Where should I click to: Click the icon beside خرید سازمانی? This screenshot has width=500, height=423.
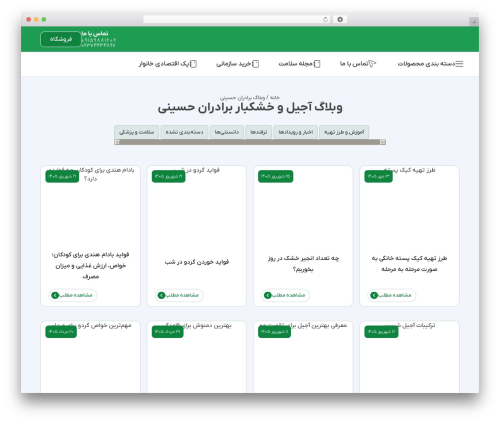click(x=255, y=64)
